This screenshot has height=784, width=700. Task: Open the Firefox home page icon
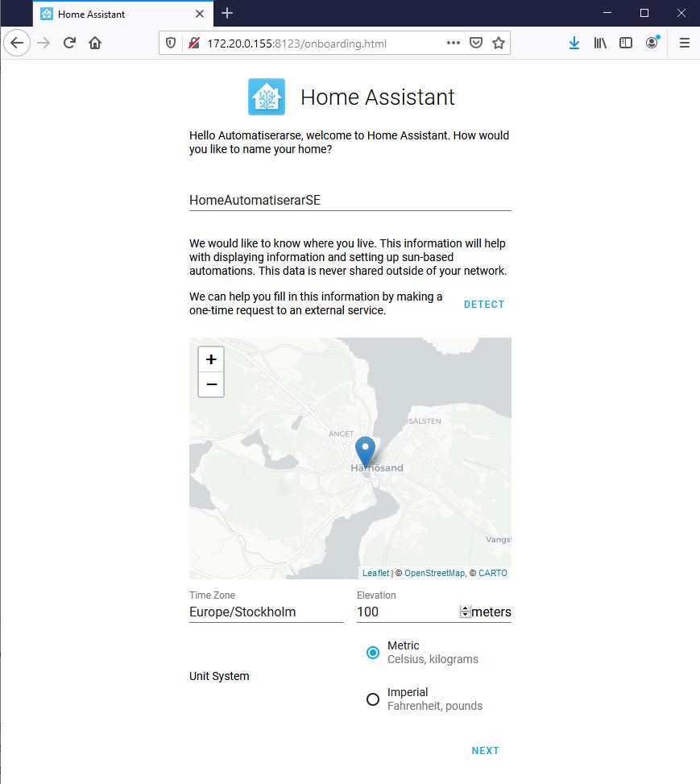95,43
